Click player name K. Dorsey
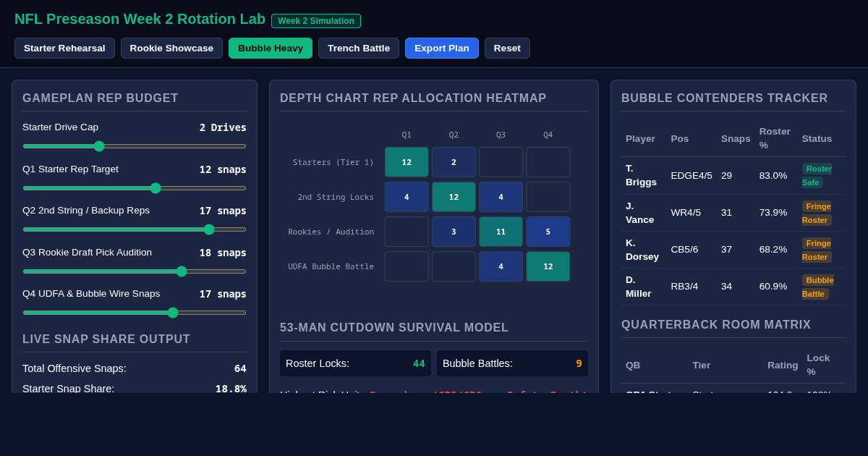The image size is (868, 456). tap(642, 250)
